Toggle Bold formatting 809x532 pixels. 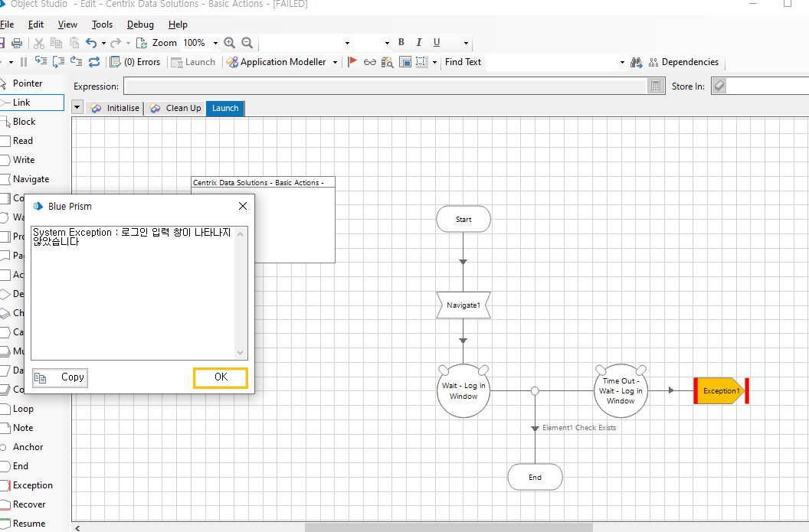tap(401, 42)
